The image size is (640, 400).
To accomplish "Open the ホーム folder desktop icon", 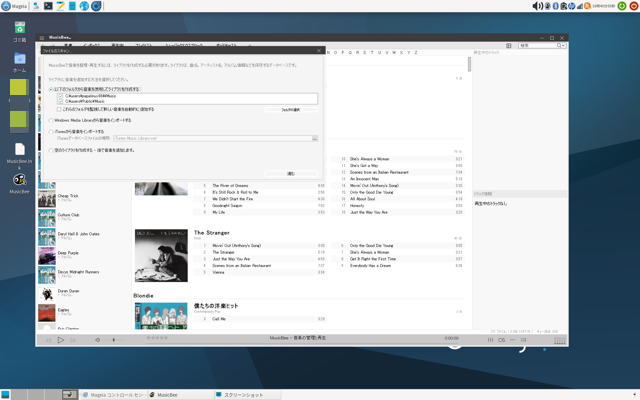I will (x=19, y=59).
